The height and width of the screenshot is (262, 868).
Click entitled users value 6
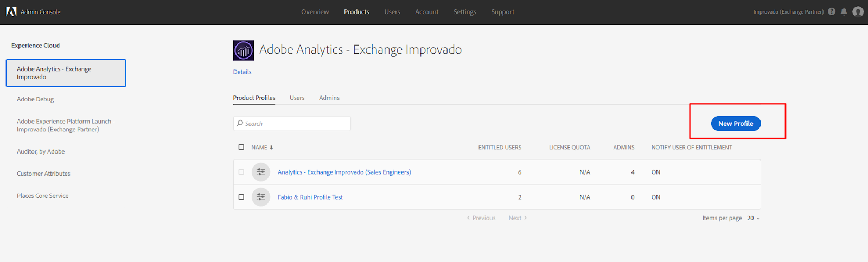(x=520, y=172)
